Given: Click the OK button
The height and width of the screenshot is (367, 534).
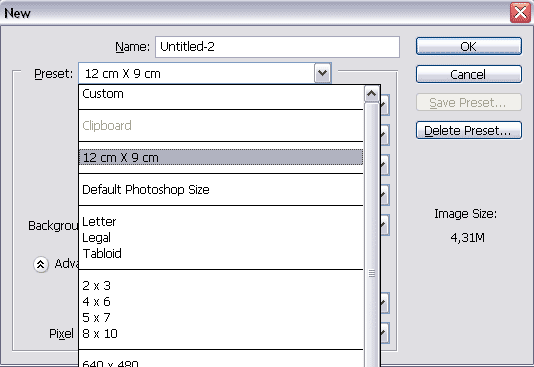Looking at the screenshot, I should (x=469, y=46).
